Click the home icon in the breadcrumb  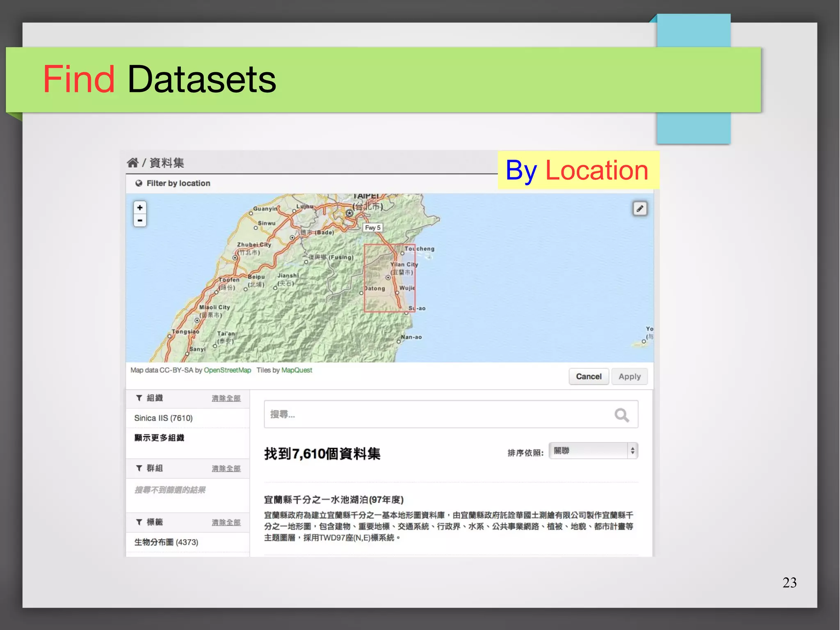pos(132,163)
